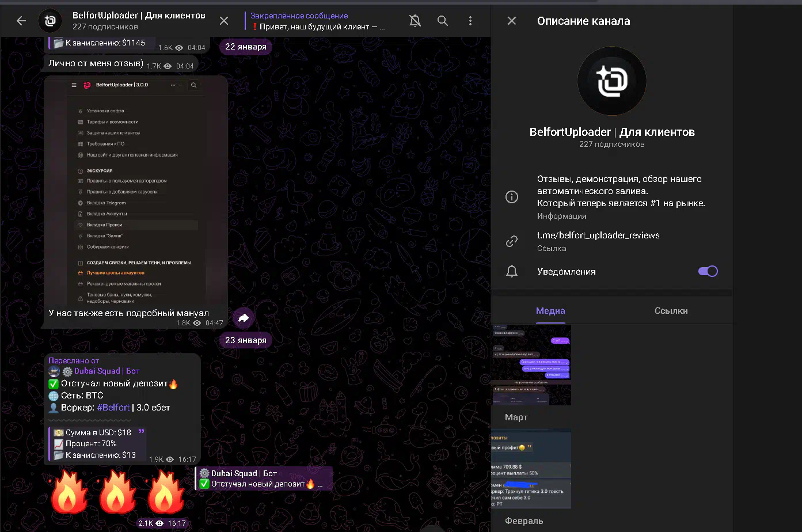This screenshot has width=802, height=532.
Task: Open the three-dot channel menu
Action: [x=470, y=21]
